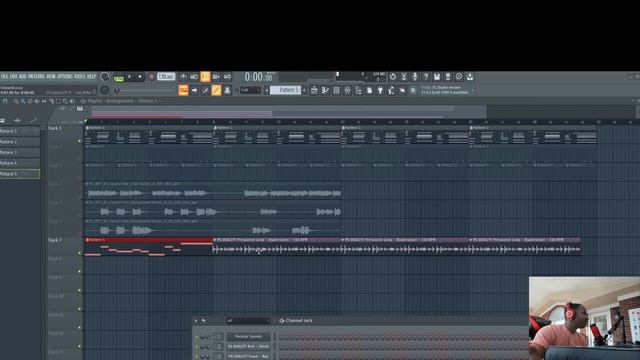Image resolution: width=640 pixels, height=360 pixels.
Task: Click arrow right of Pattern 5 selector
Action: pyautogui.click(x=304, y=90)
